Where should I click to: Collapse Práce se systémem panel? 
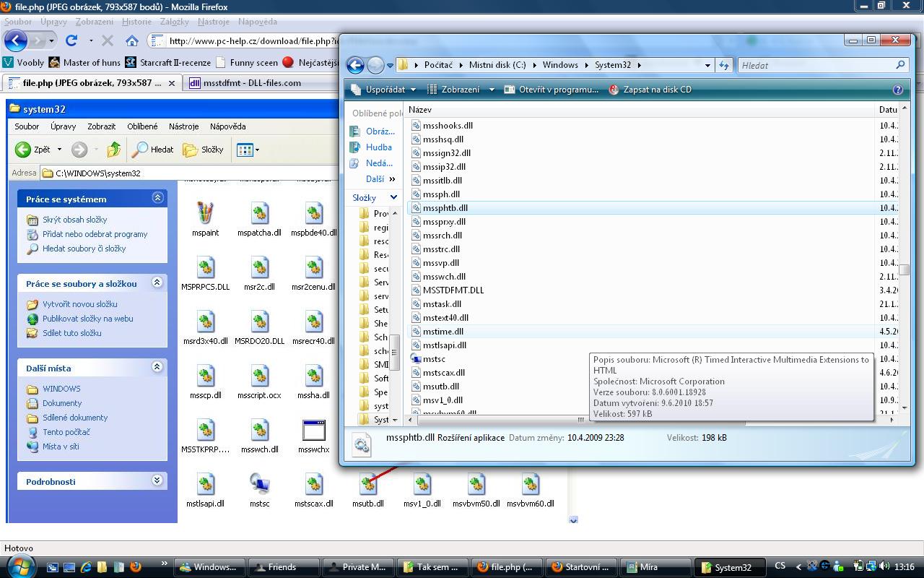157,198
